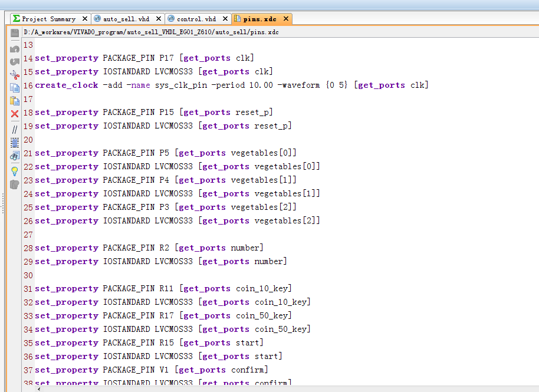Screen dimensions: 539x392
Task: Cut selection with the scissors icon
Action: coord(15,75)
